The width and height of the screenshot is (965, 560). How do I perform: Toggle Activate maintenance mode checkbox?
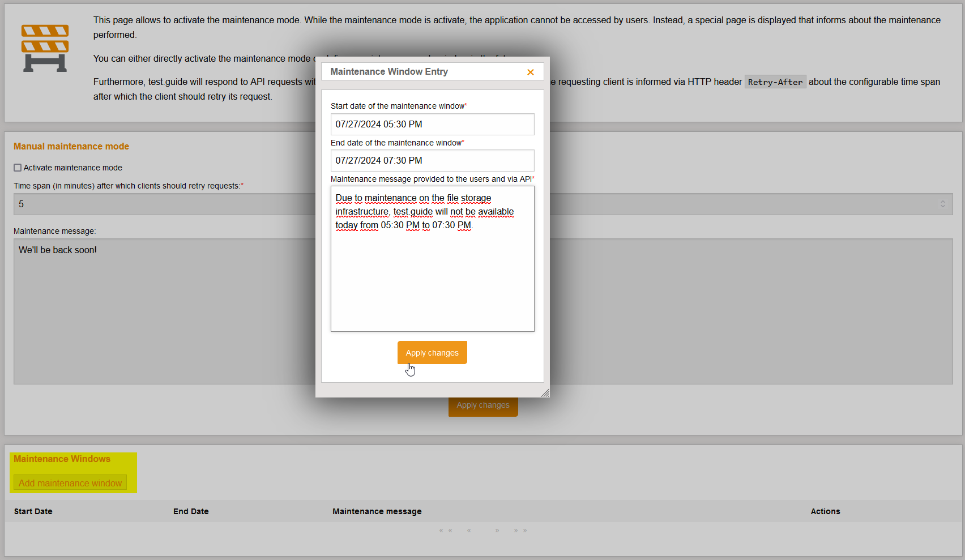(x=18, y=168)
